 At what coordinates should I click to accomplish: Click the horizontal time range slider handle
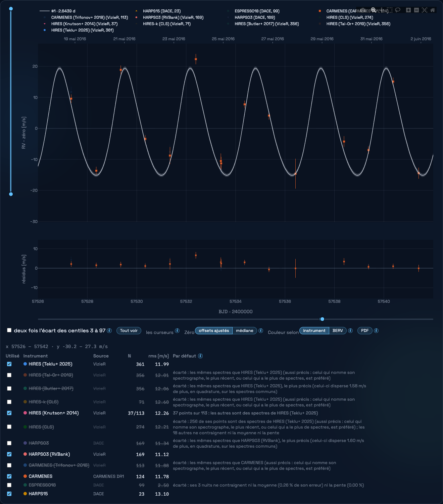[322, 319]
